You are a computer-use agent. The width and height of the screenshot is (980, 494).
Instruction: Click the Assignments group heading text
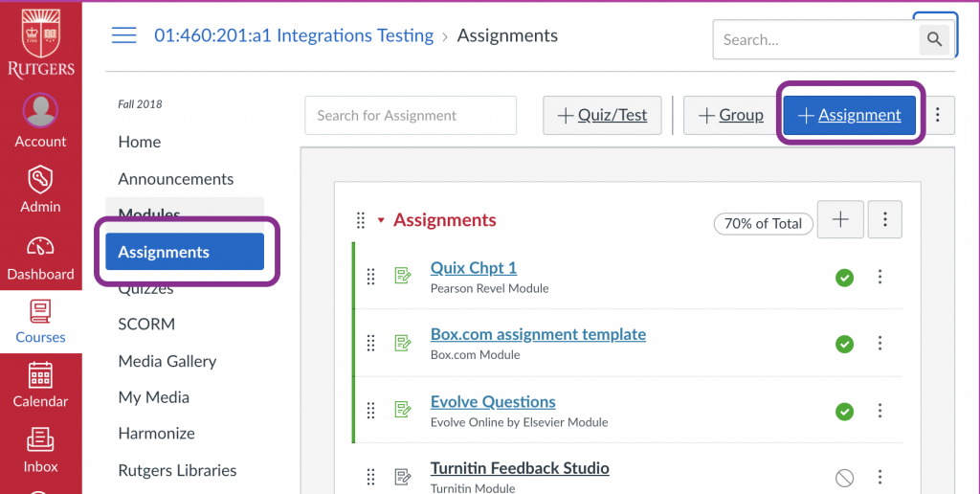(x=445, y=220)
